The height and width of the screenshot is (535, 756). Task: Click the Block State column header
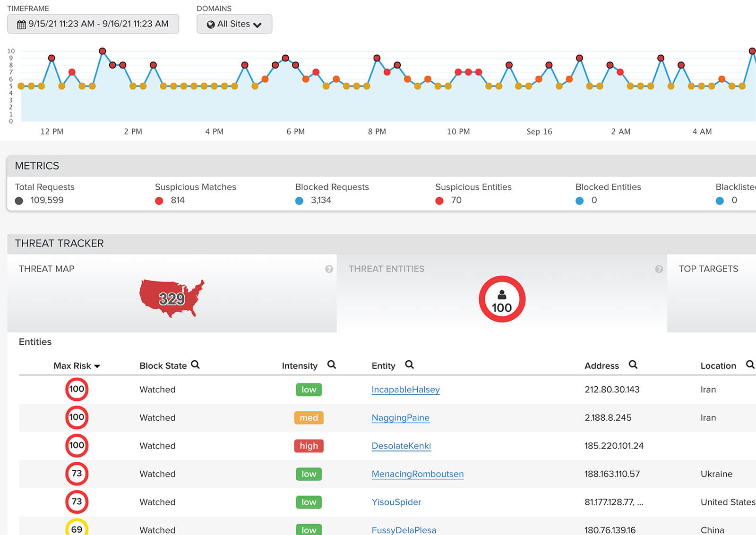coord(163,366)
